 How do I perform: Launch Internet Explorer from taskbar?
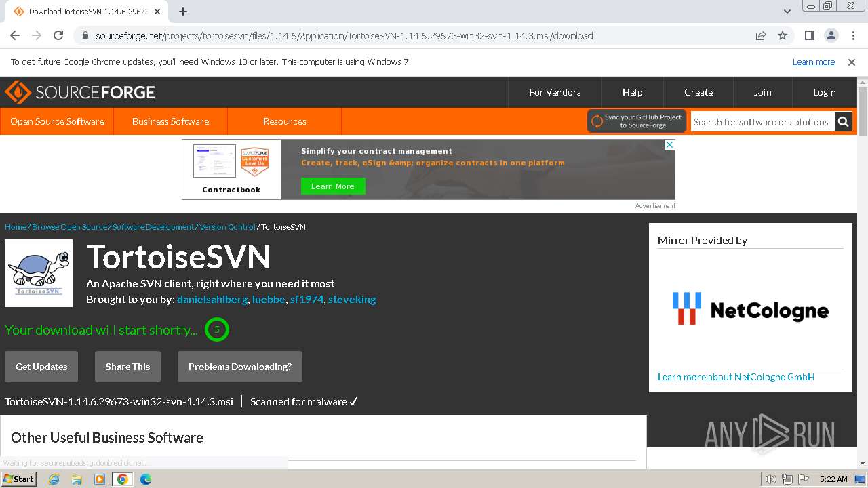pos(54,479)
